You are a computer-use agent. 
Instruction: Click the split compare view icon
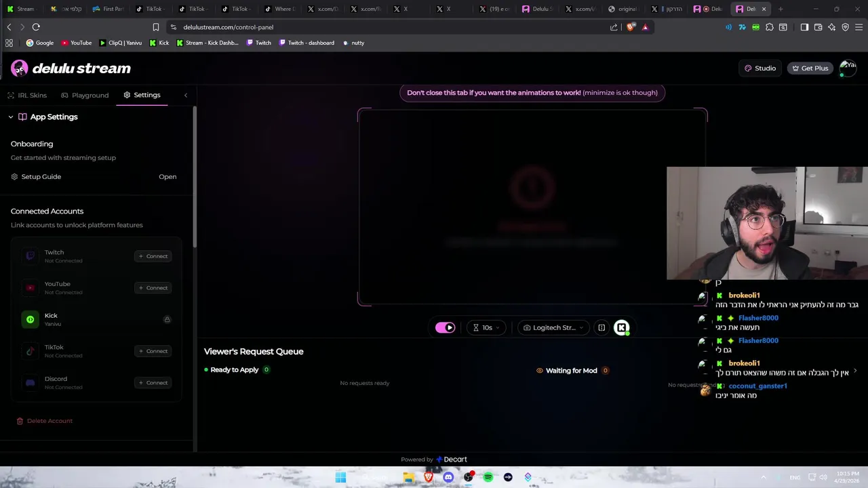coord(601,327)
